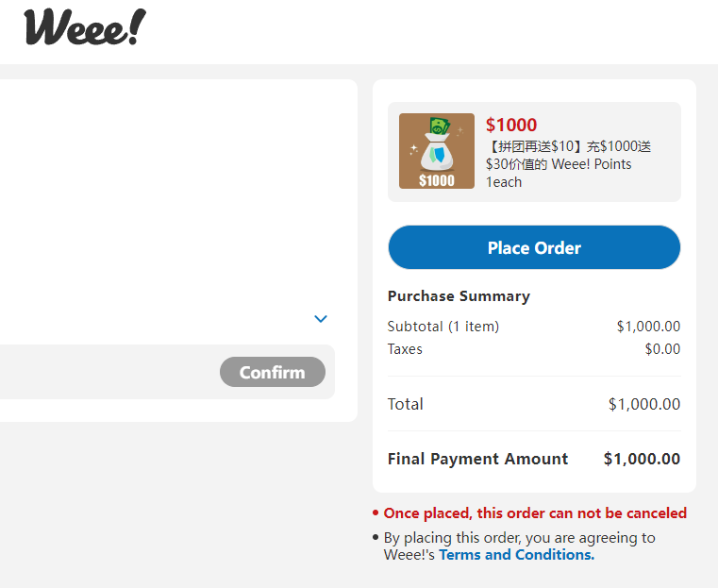Viewport: 718px width, 588px height.
Task: Click the Final Payment Amount label
Action: [477, 459]
